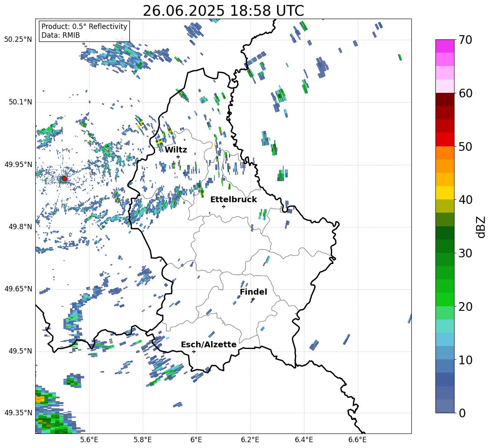
Task: Click the Findel station cross marker
Action: tap(253, 299)
